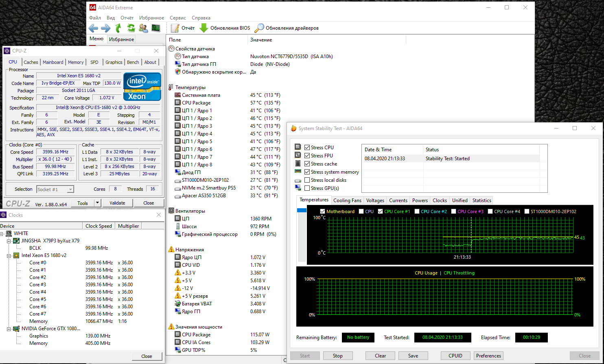This screenshot has height=364, width=604.
Task: Open the Файл menu in AIDA64
Action: click(95, 18)
